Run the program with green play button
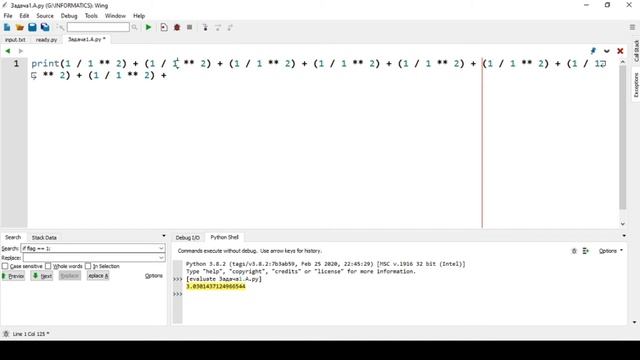This screenshot has height=360, width=640. tap(149, 27)
